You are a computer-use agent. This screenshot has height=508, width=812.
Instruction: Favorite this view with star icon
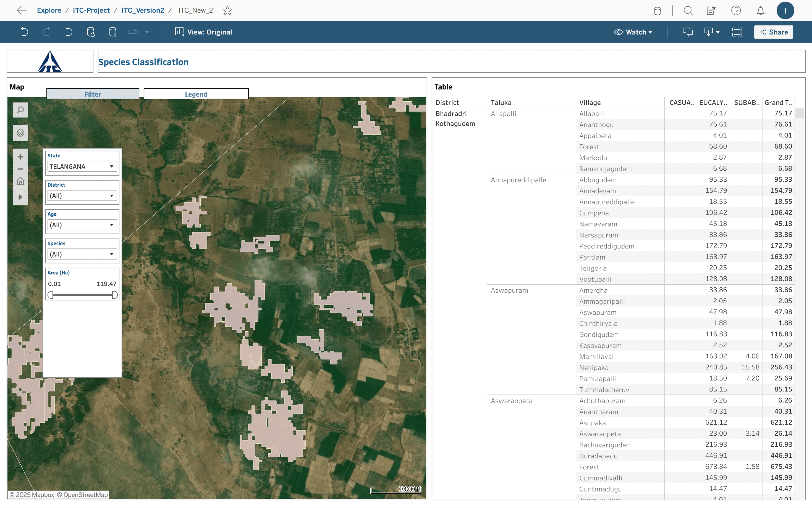click(x=227, y=10)
